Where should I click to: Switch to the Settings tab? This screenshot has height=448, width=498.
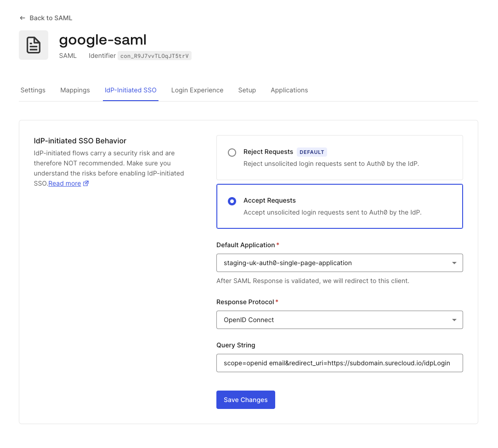click(x=33, y=90)
